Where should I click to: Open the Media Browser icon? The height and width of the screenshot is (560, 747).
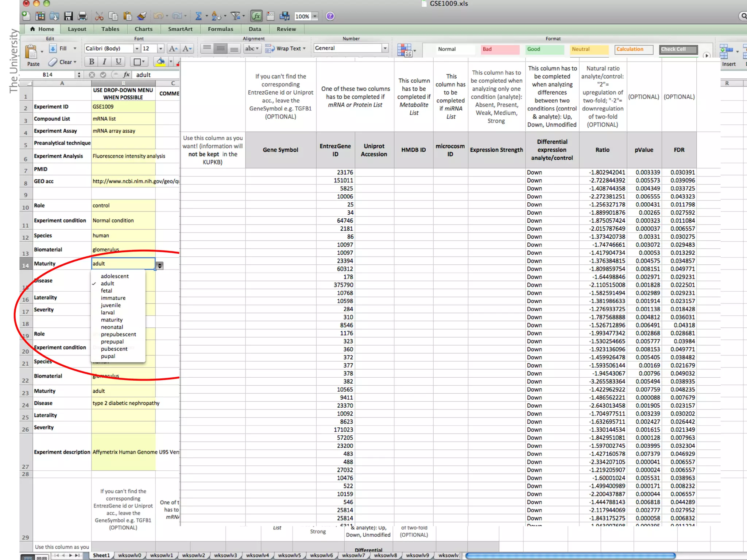coord(285,16)
